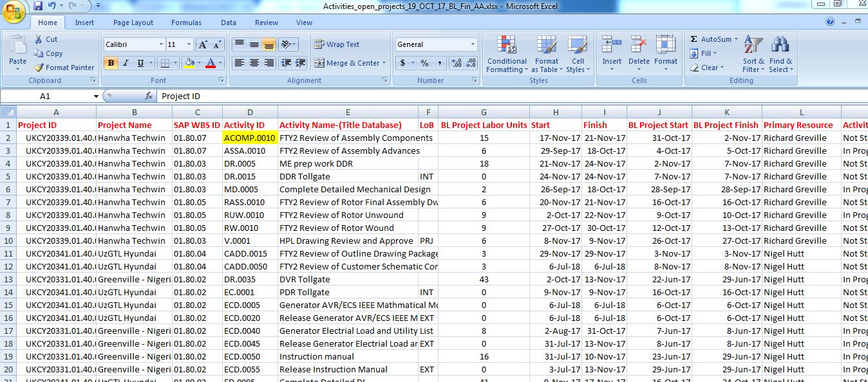Click Format in the Cells group
Screen dimensions: 868x382
point(666,54)
